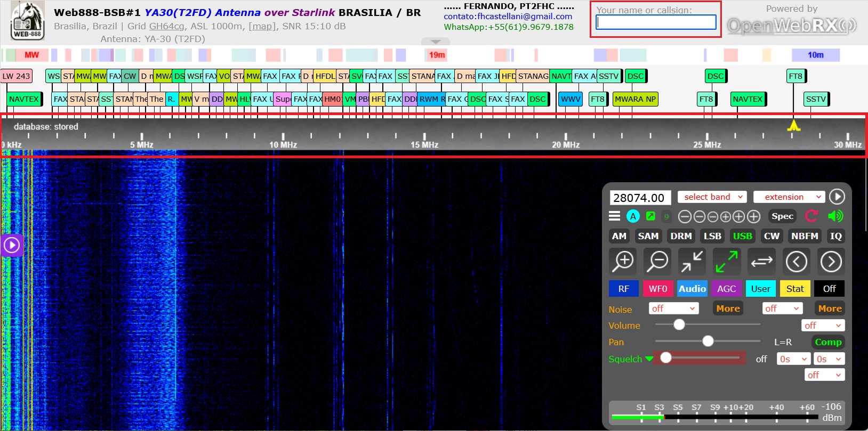Click the Comp compression button
The image size is (868, 431).
[827, 342]
